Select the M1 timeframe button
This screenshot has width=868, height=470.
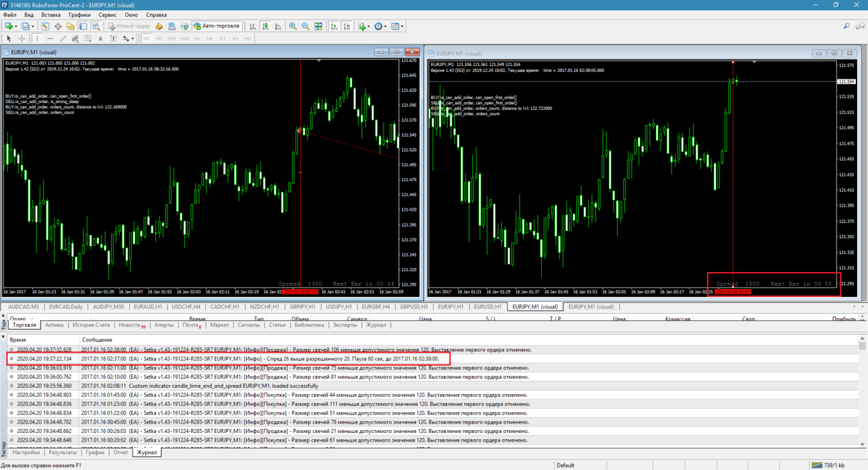[146, 38]
